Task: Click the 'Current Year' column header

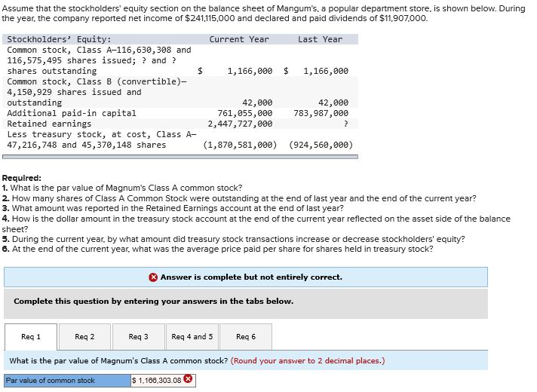Action: 239,39
